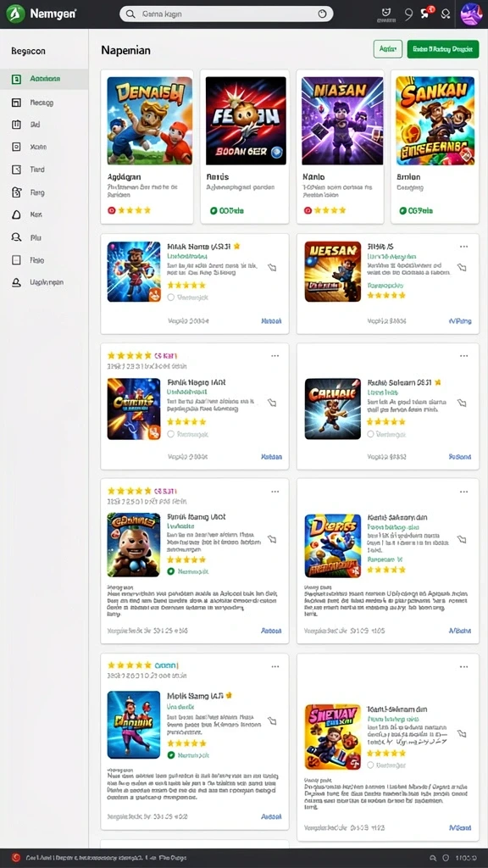The width and height of the screenshot is (488, 868).
Task: Click the person icon next to Uaplyrngan
Action: [16, 281]
